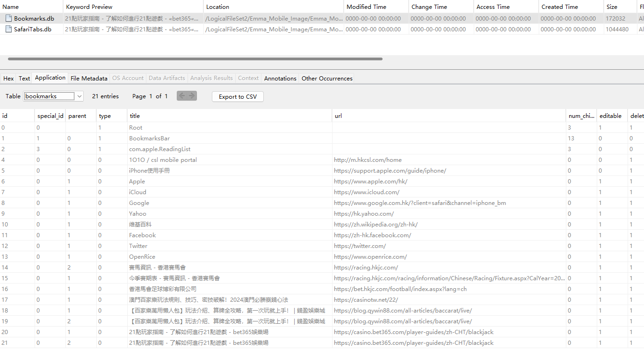This screenshot has height=357, width=644.
Task: Click size value 1044480
Action: [617, 29]
